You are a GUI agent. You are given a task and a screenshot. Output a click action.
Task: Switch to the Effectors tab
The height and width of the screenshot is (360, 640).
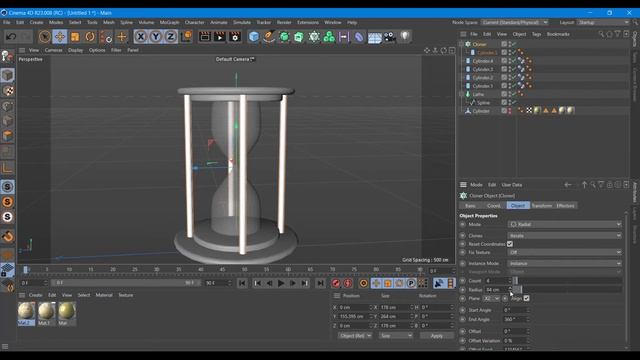[x=565, y=206]
